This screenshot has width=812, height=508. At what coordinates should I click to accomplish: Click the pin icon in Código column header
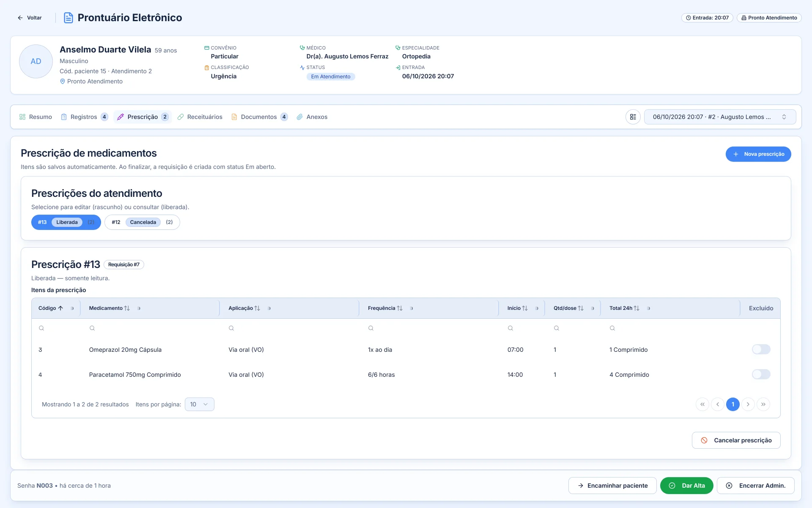pyautogui.click(x=72, y=308)
